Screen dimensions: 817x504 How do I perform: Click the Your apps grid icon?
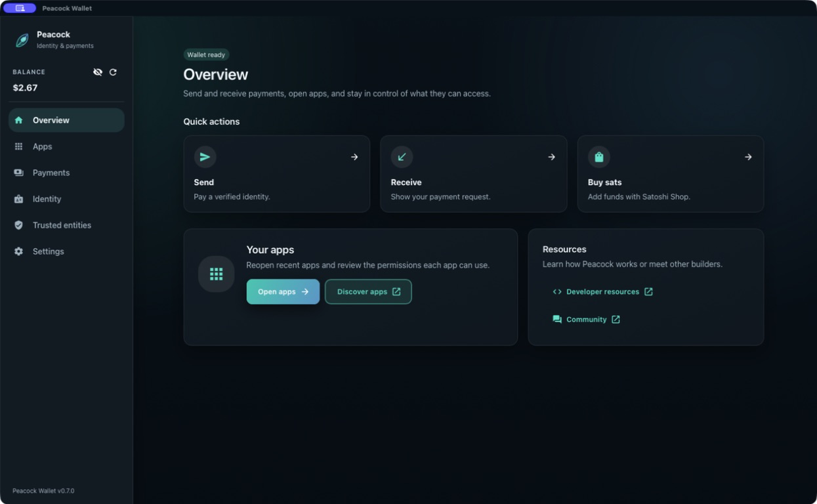click(x=216, y=274)
